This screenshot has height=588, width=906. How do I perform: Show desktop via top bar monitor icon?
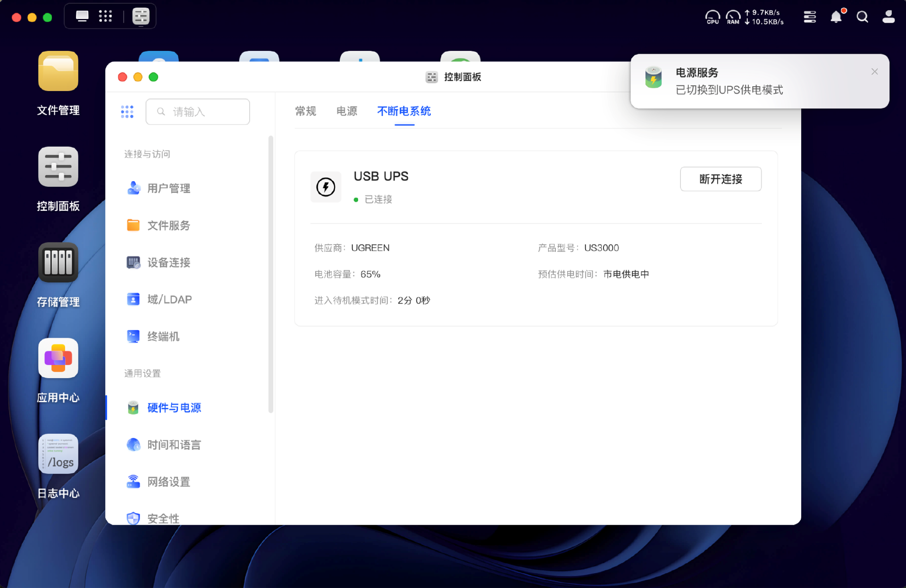[x=82, y=17]
